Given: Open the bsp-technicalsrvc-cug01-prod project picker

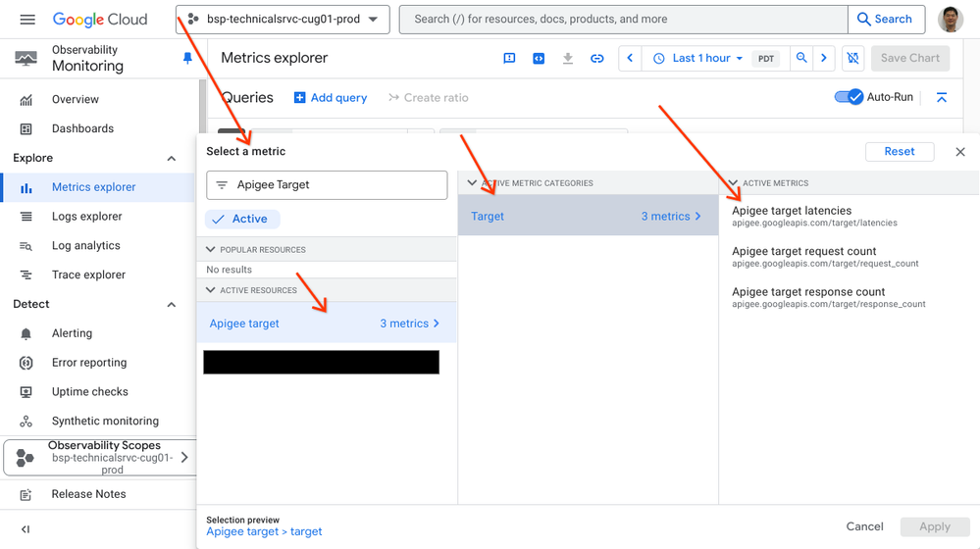Looking at the screenshot, I should click(x=283, y=20).
